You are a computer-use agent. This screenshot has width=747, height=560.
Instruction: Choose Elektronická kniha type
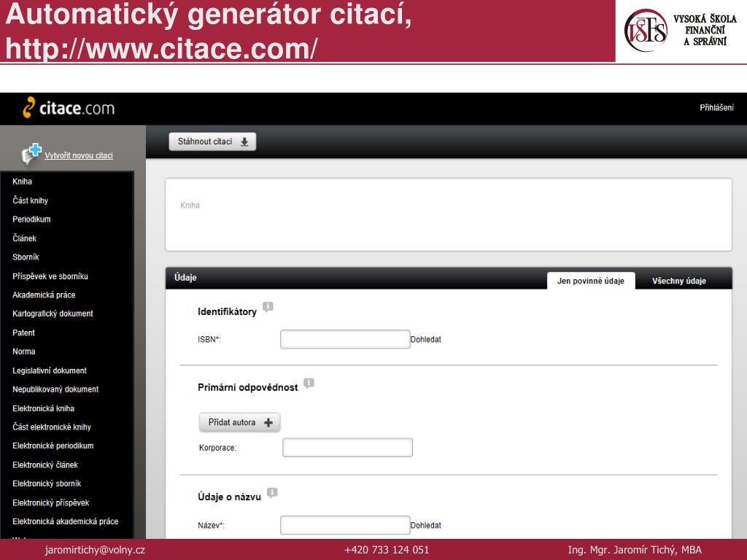tap(43, 408)
